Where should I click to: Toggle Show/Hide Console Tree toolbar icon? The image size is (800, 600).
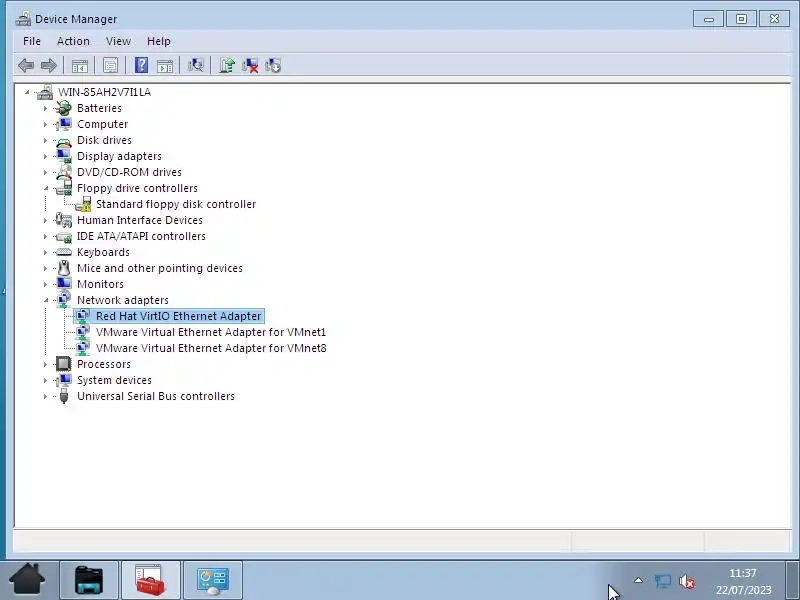point(80,65)
